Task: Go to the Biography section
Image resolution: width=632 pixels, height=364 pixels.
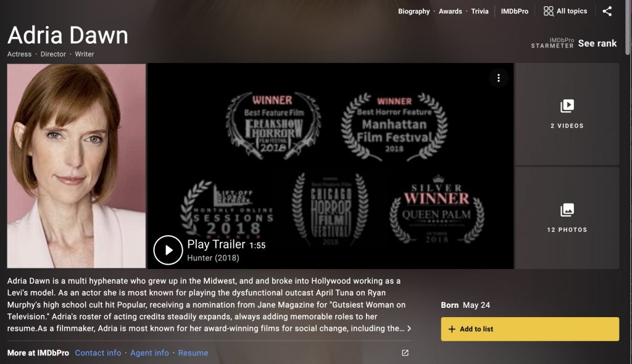Action: coord(414,11)
